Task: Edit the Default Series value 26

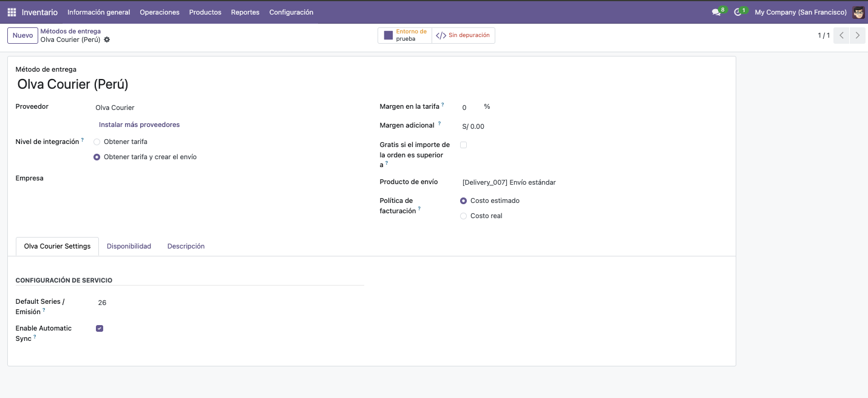Action: pyautogui.click(x=229, y=303)
